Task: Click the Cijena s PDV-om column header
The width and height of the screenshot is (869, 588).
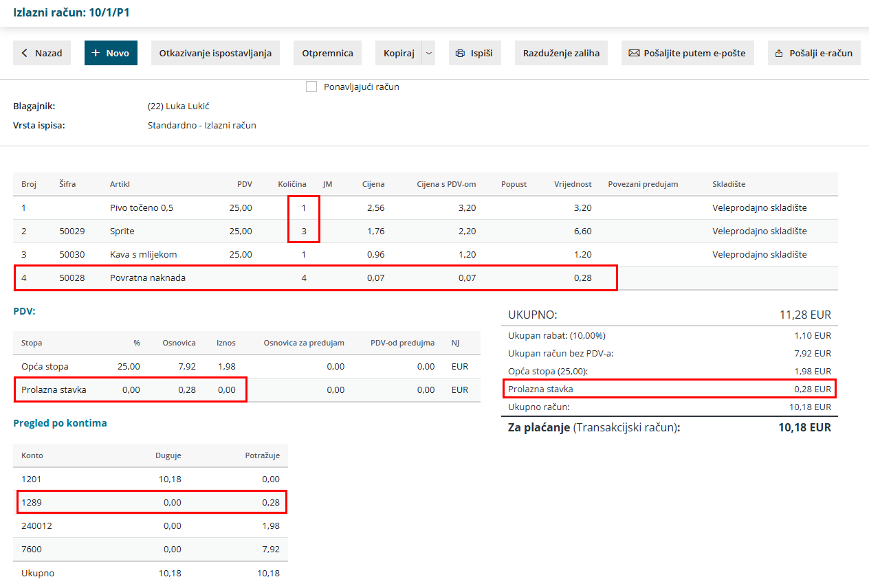Action: 446,184
